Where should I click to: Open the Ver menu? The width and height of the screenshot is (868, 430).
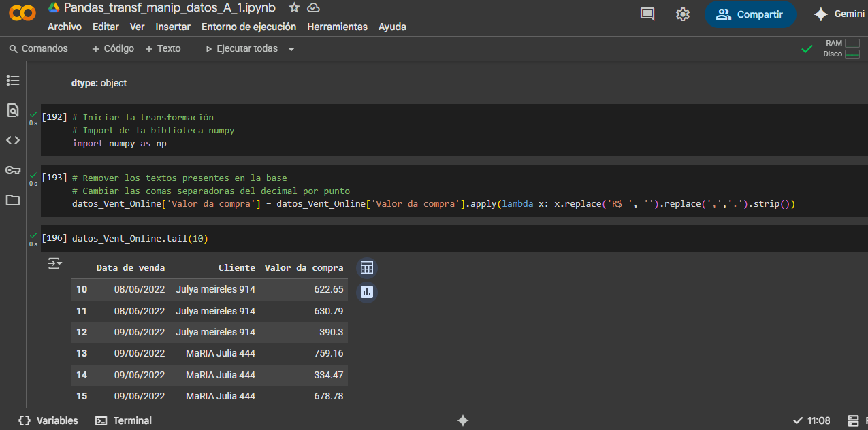(x=138, y=27)
